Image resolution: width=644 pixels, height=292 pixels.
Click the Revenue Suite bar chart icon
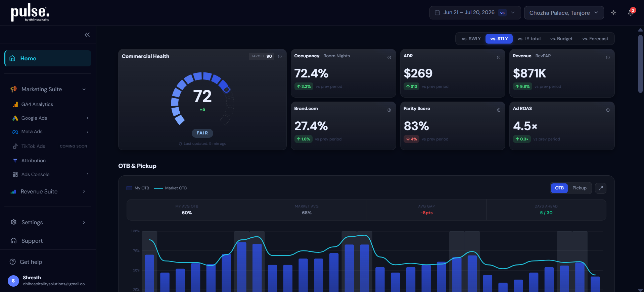(13, 191)
